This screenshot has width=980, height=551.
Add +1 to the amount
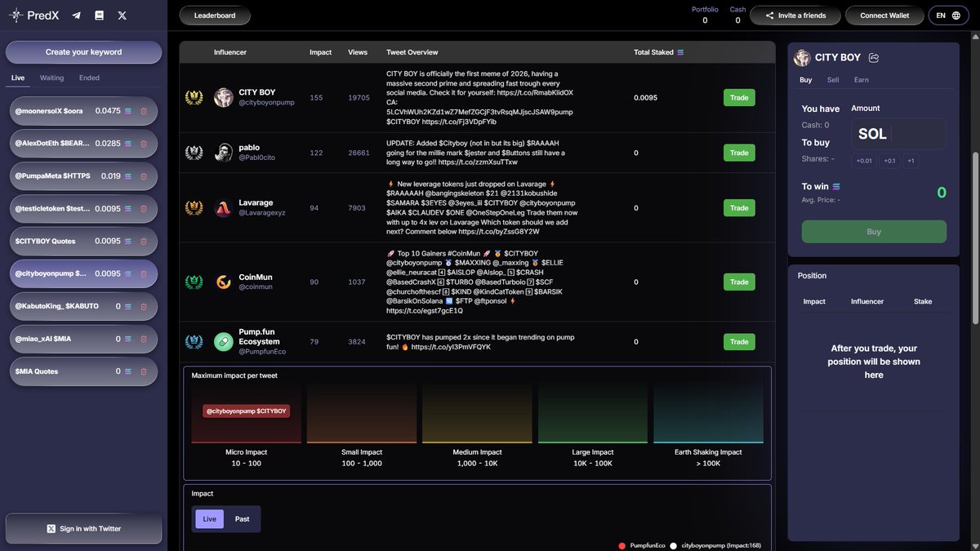click(x=911, y=161)
